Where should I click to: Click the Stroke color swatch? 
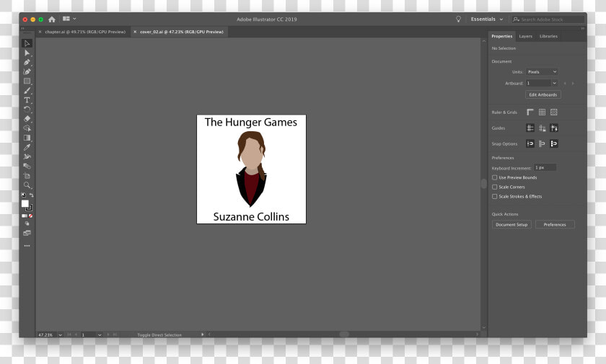[x=29, y=208]
